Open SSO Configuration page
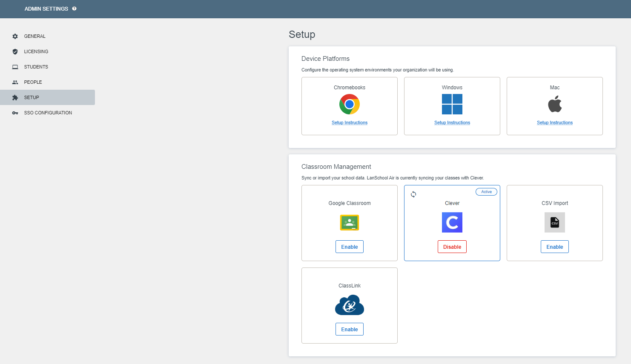This screenshot has height=364, width=631. [47, 113]
